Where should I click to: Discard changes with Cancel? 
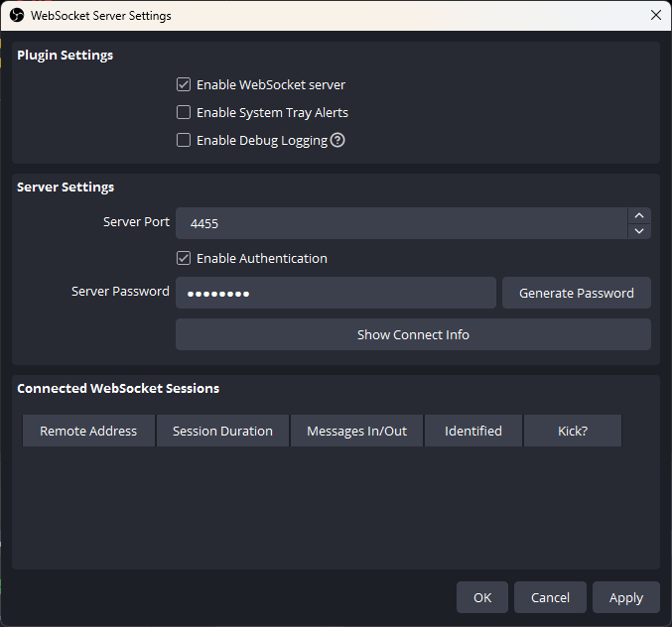click(x=550, y=597)
